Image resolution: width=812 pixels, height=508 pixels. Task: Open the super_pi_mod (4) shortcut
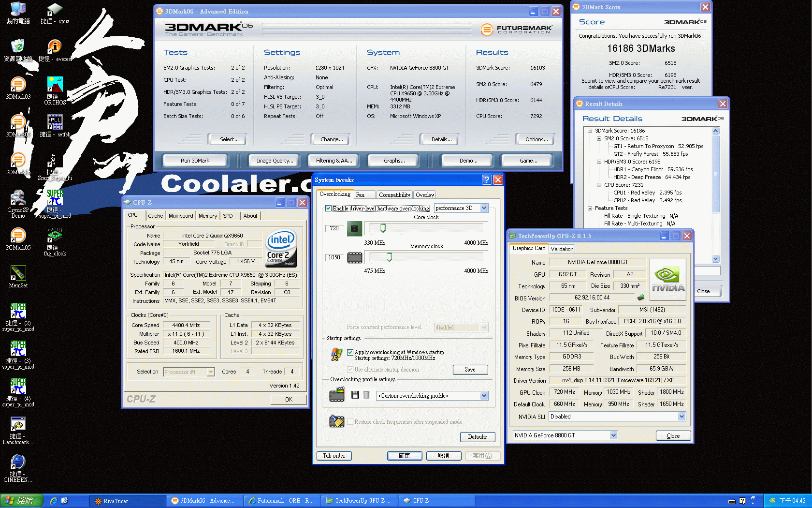18,392
